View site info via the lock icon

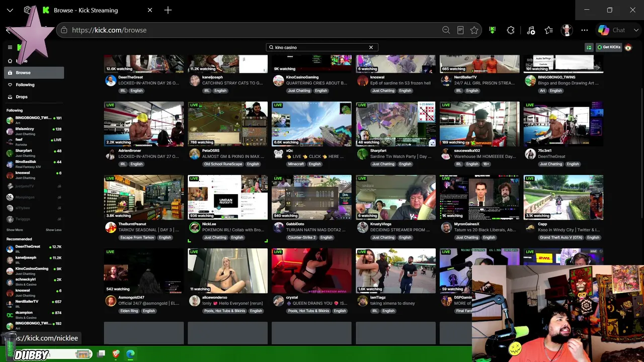tap(64, 30)
